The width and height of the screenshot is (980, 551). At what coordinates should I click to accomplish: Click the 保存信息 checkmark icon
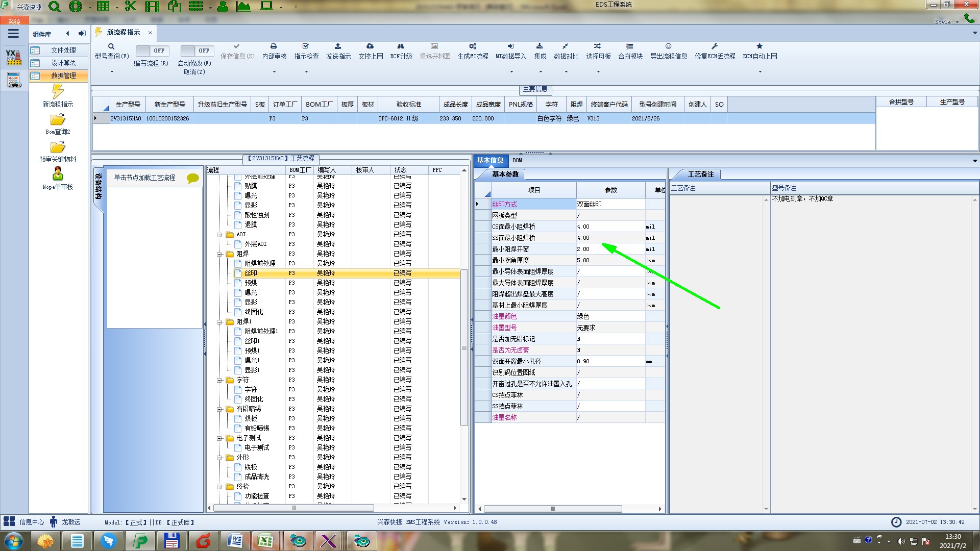tap(236, 46)
